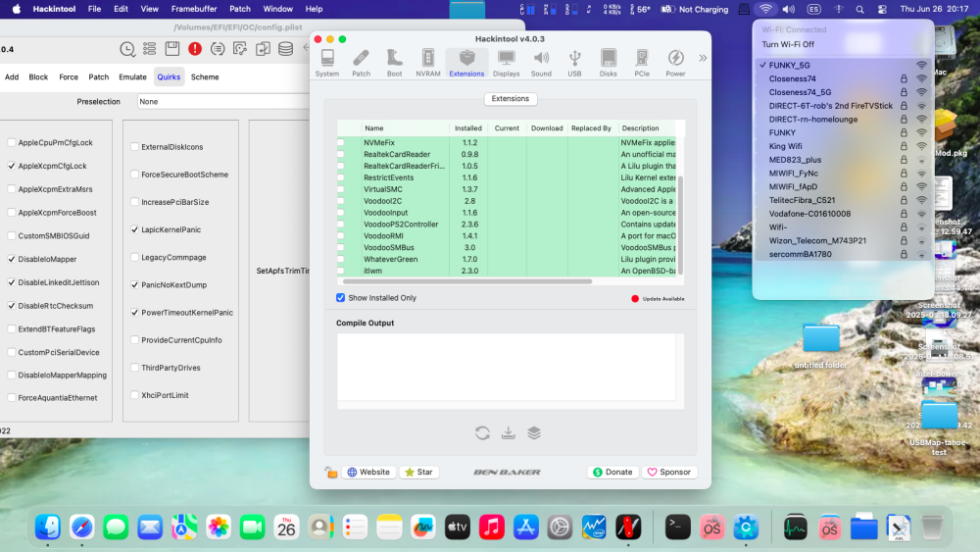
Task: Switch to the Quirks tab
Action: (169, 76)
